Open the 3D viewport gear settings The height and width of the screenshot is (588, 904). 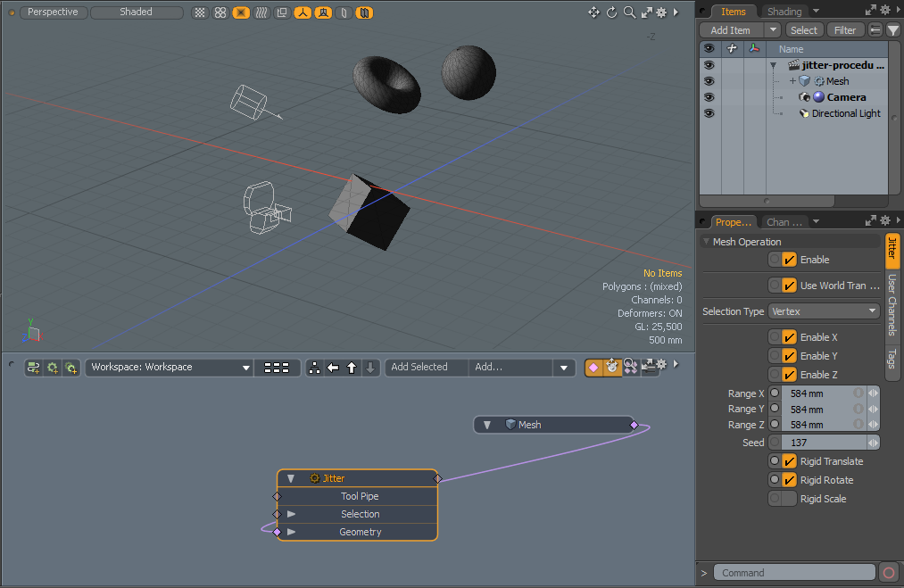pos(661,12)
